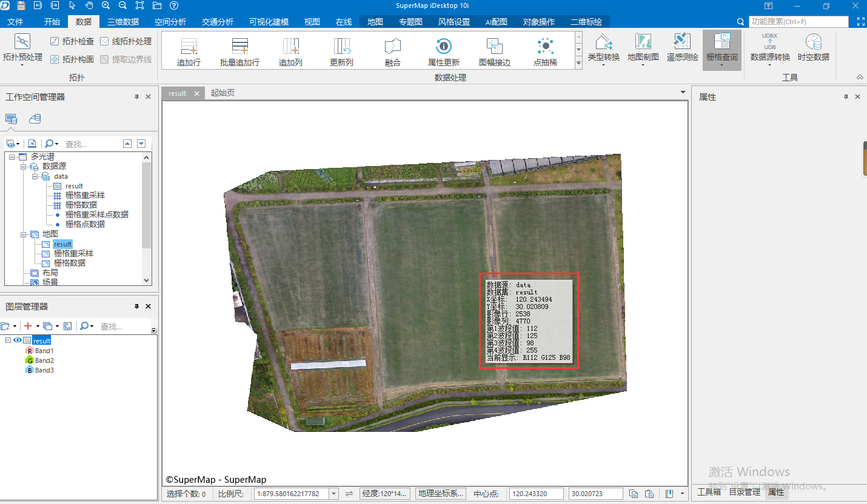Image resolution: width=867 pixels, height=504 pixels.
Task: Click the Band2 green channel swatch
Action: tap(28, 360)
